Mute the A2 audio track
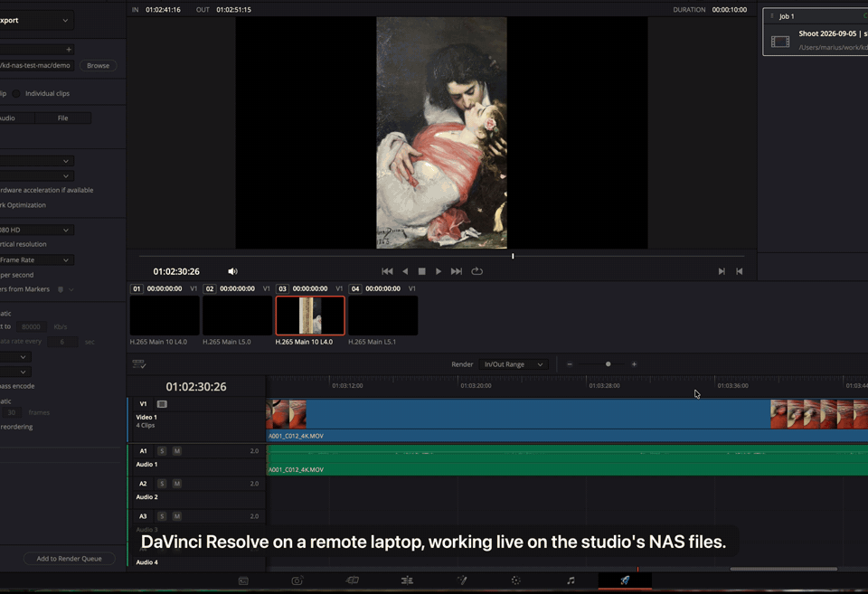This screenshot has height=594, width=868. (177, 484)
